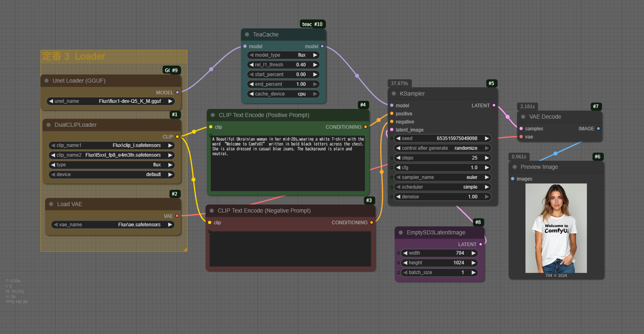644x334 pixels.
Task: Click the Unet Loader (GGUF) collapse dot
Action: pos(47,81)
